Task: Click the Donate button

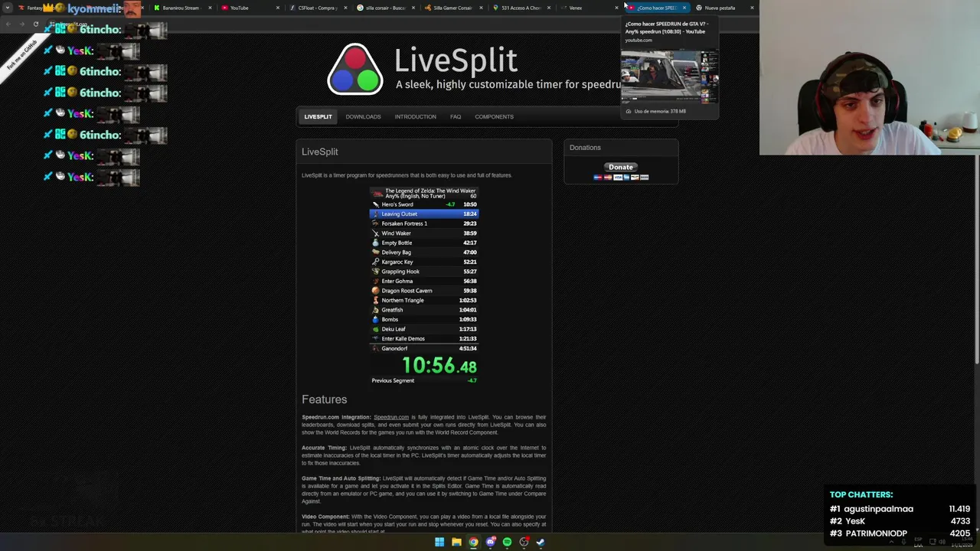Action: click(621, 167)
